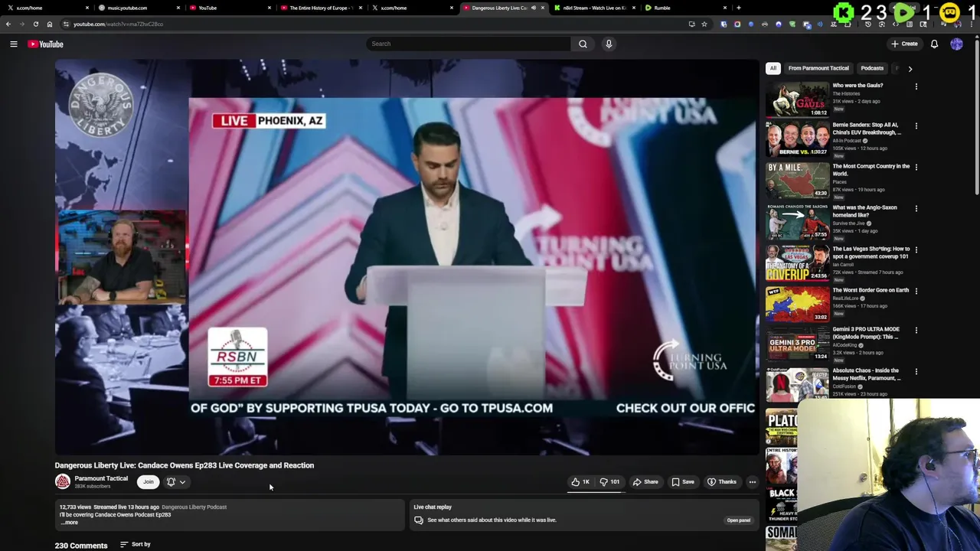The image size is (980, 551).
Task: Reload the page with browser refresh
Action: tap(35, 24)
